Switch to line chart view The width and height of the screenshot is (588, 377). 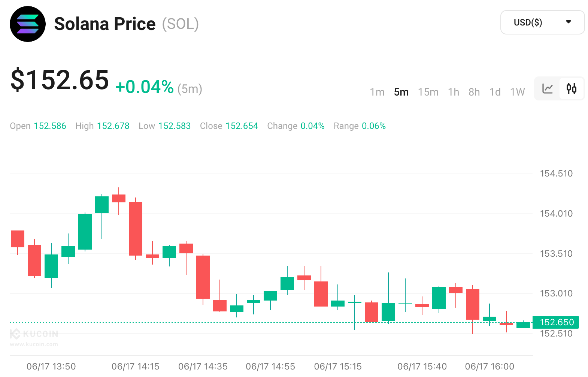547,89
